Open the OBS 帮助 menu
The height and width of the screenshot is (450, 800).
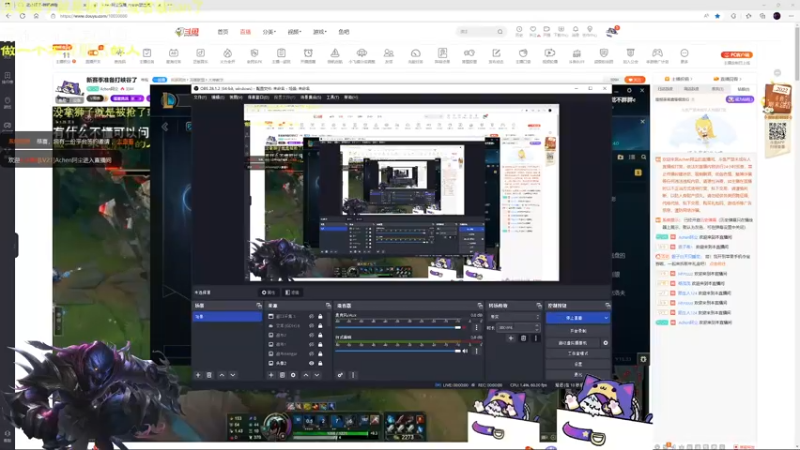[x=351, y=97]
